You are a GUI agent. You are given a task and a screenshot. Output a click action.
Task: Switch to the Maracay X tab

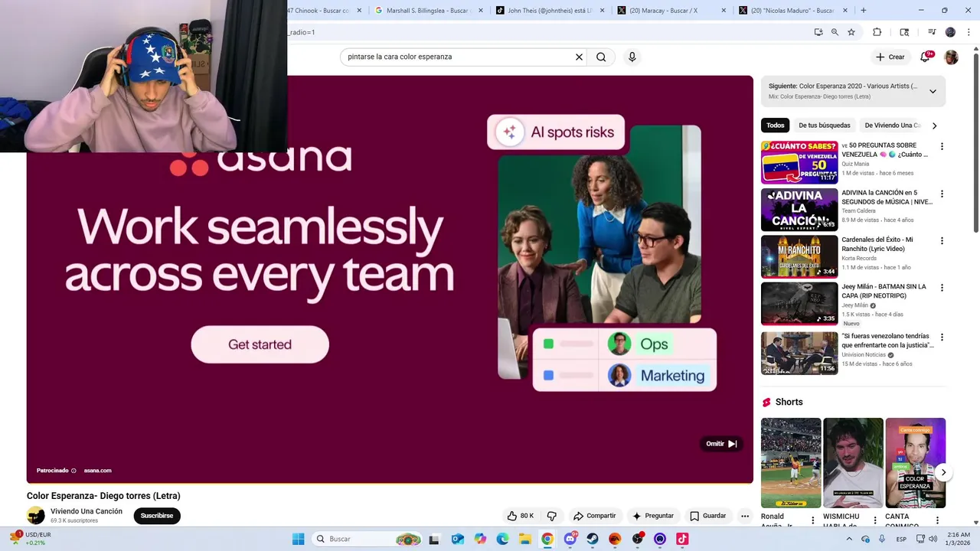672,11
